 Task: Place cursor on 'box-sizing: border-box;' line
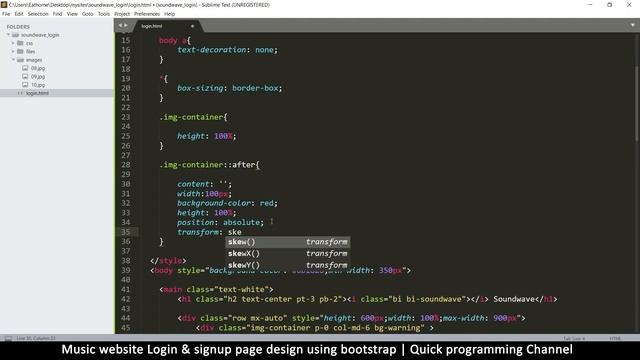(229, 88)
